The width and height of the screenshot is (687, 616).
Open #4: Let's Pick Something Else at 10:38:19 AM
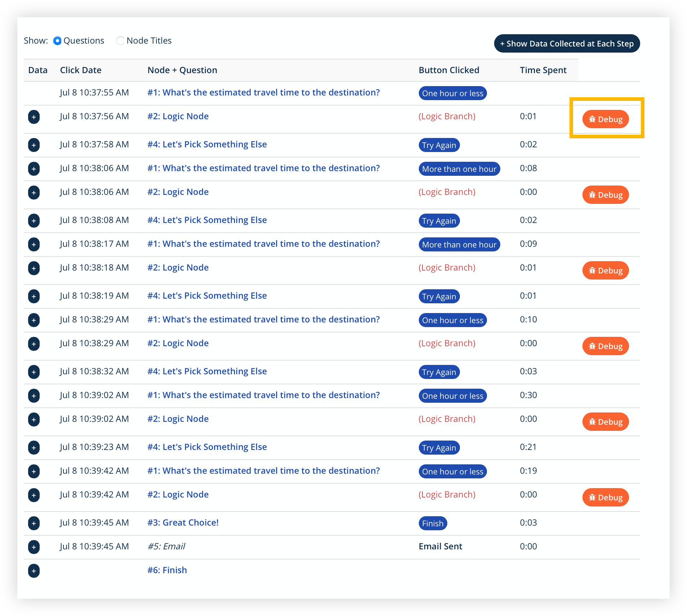207,296
